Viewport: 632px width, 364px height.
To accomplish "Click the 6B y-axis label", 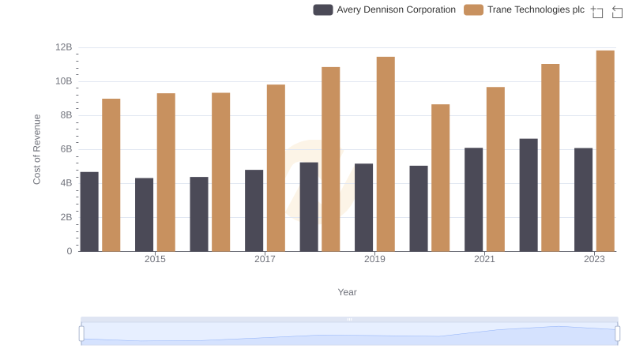I will click(x=66, y=149).
